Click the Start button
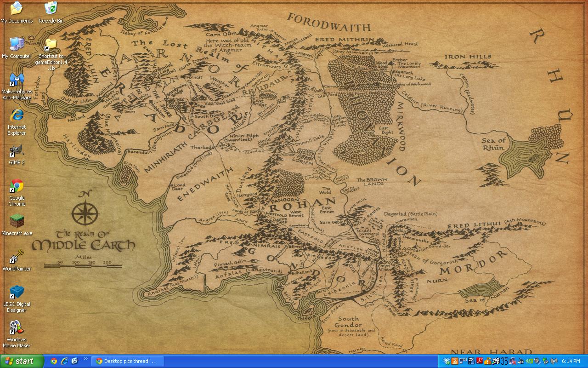 22,361
